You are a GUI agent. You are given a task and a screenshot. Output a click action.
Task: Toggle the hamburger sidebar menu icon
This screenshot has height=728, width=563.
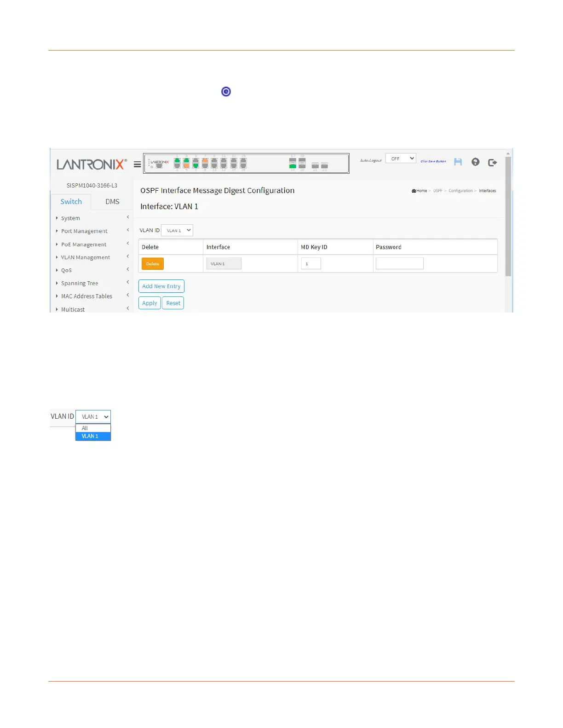click(x=137, y=164)
